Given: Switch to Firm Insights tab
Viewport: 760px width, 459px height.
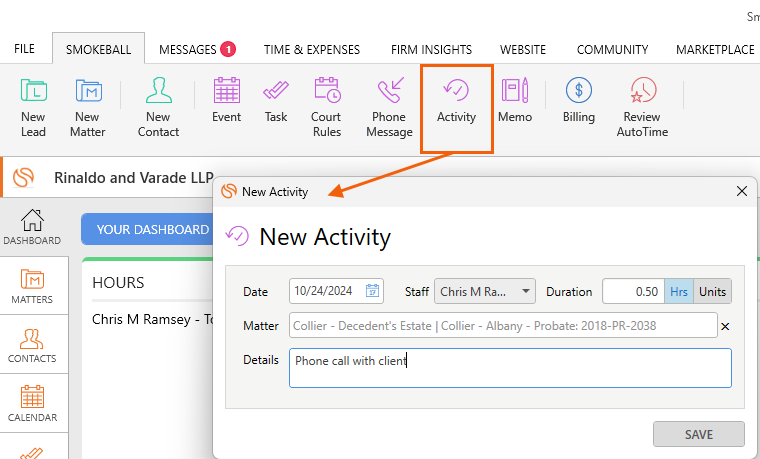Looking at the screenshot, I should pos(431,49).
